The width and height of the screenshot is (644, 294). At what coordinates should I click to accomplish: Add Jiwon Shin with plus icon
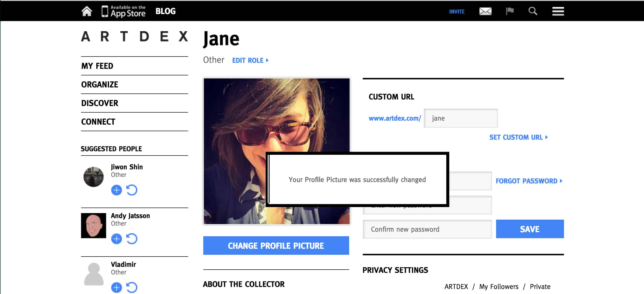tap(116, 190)
